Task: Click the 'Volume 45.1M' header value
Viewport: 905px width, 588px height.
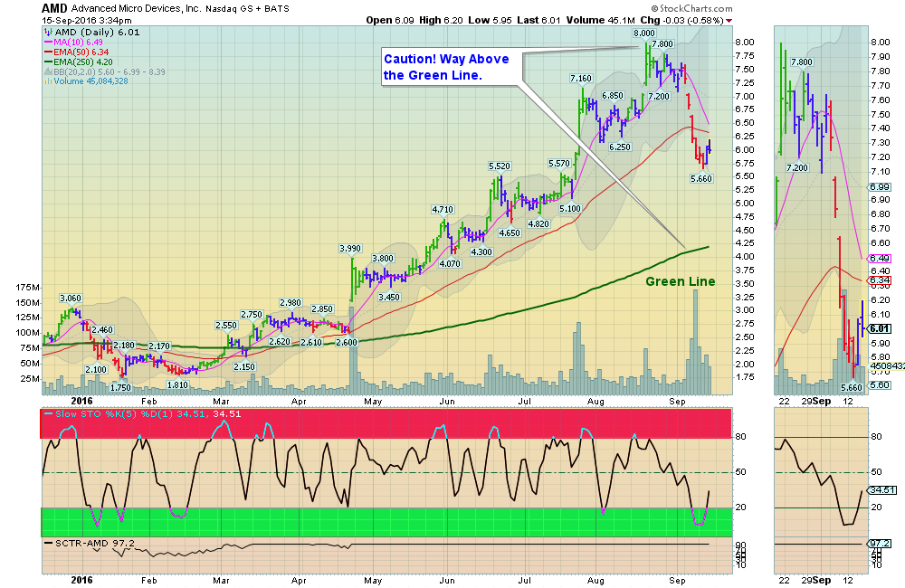Action: tap(600, 20)
